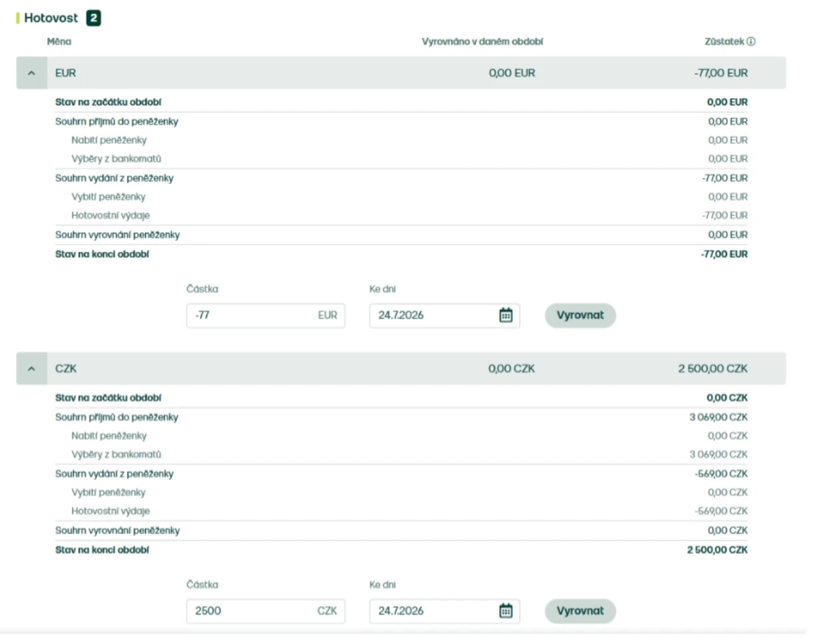Click the CZK row header label
Viewport: 821px width, 644px height.
click(66, 369)
